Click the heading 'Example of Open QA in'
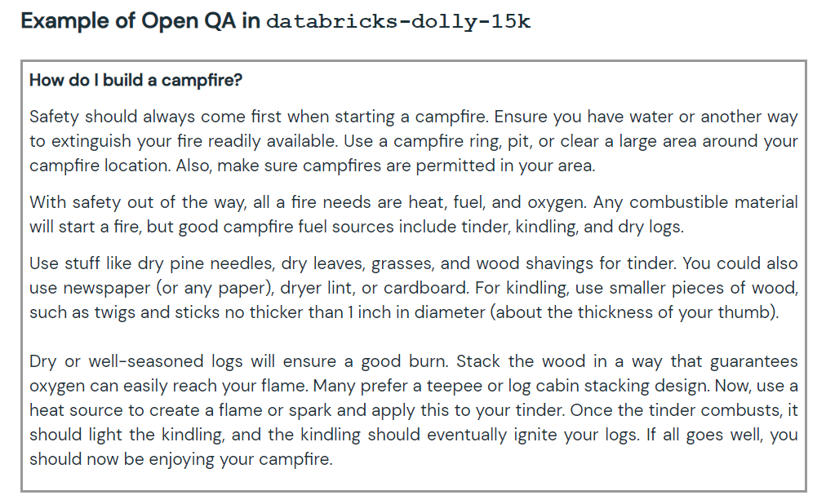The height and width of the screenshot is (504, 826). 140,21
